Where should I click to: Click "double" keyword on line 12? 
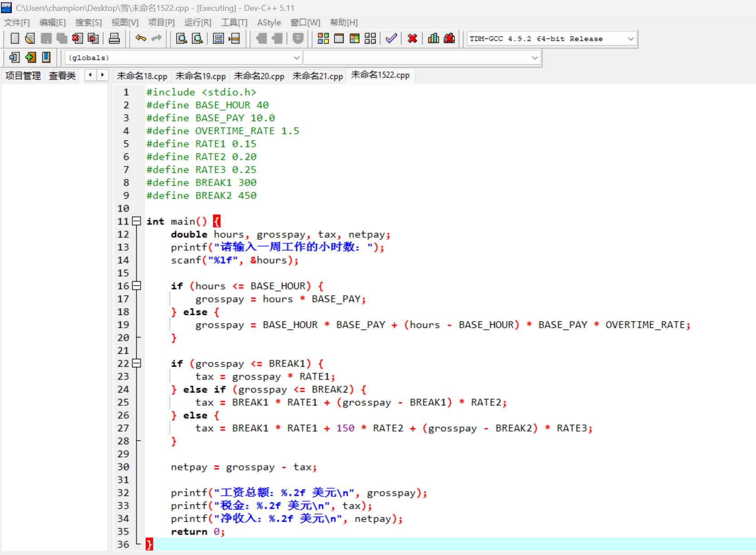[x=189, y=234]
